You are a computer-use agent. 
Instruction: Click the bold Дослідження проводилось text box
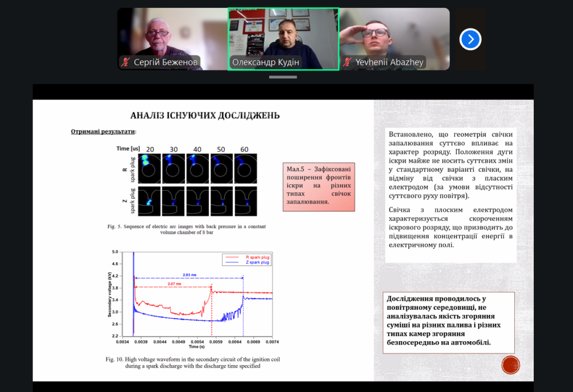pos(448,322)
